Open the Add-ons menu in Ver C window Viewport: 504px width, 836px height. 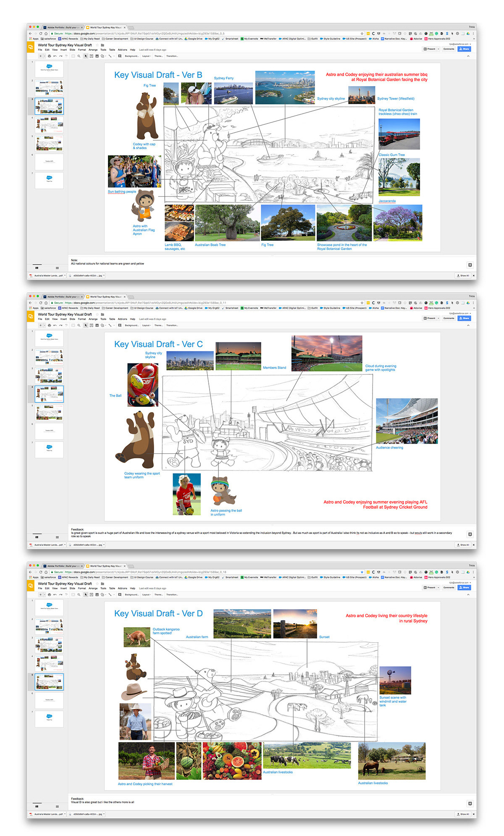[x=123, y=319]
